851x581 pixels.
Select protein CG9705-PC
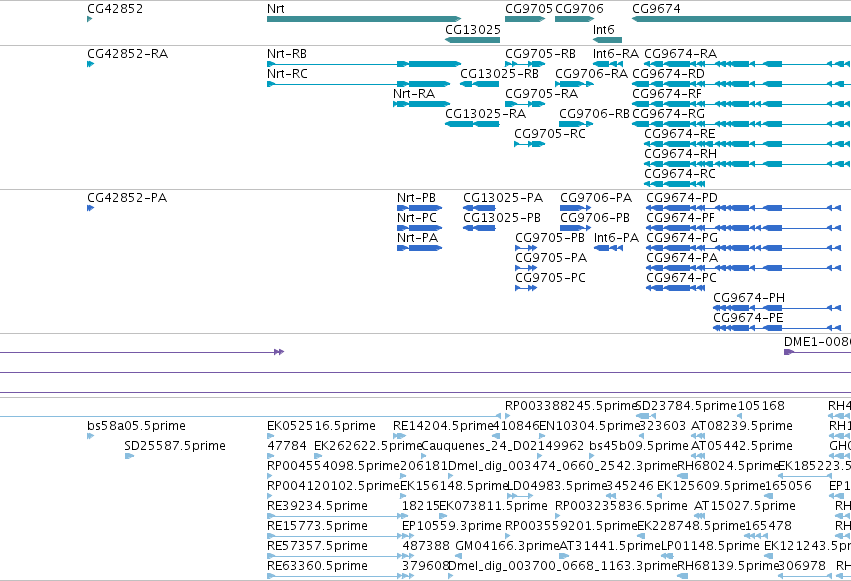526,289
